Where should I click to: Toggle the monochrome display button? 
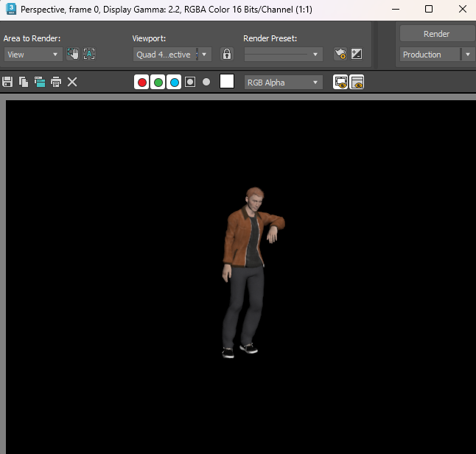click(206, 82)
